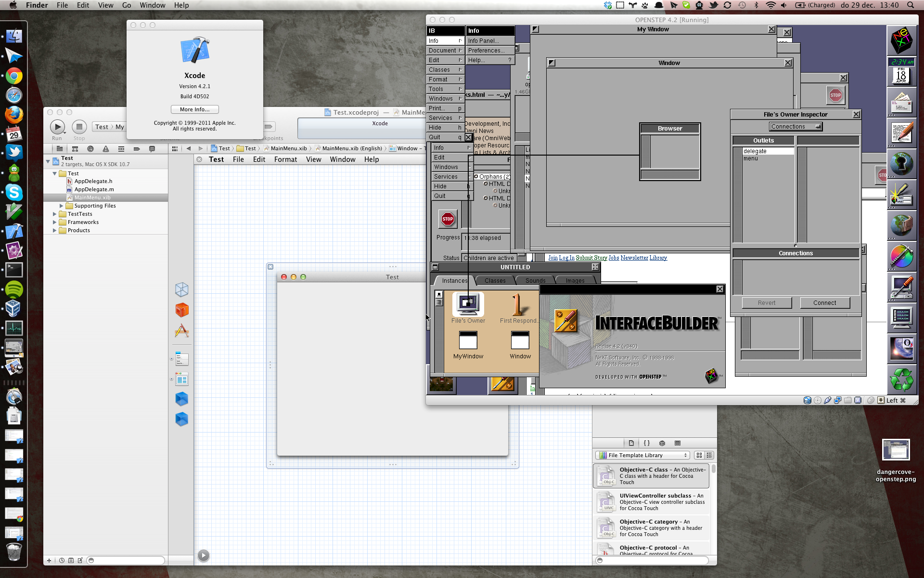Expand the Supporting Files folder

click(61, 206)
